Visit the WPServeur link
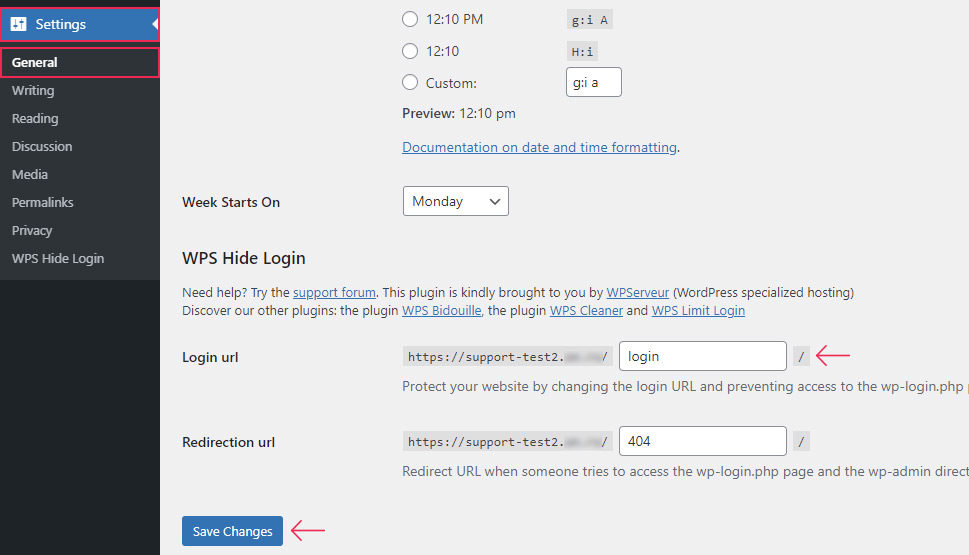The image size is (969, 555). [x=638, y=292]
